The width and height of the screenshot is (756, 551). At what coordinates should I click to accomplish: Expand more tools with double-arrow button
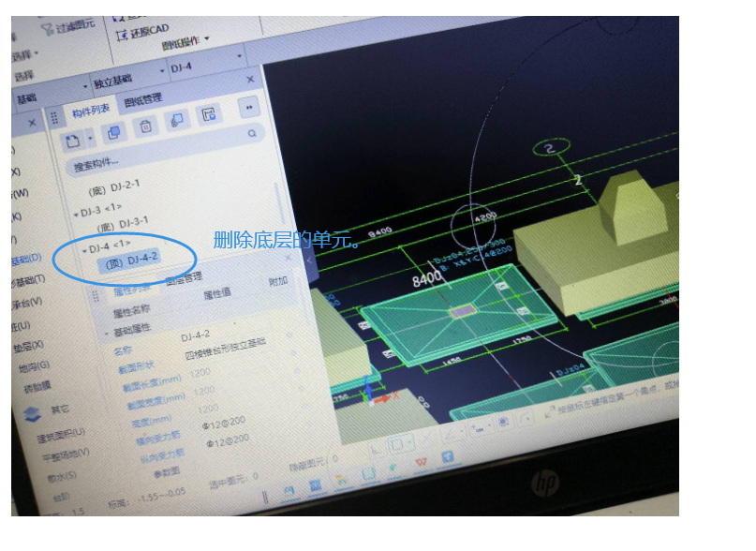coord(249,107)
